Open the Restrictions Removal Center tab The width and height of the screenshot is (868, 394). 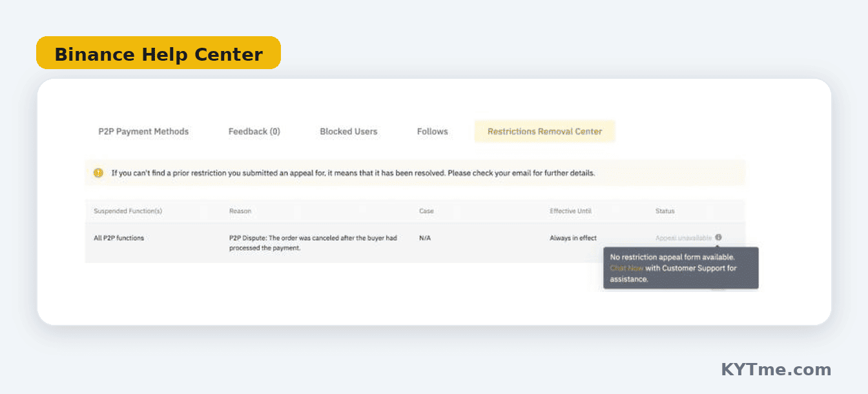click(x=544, y=131)
